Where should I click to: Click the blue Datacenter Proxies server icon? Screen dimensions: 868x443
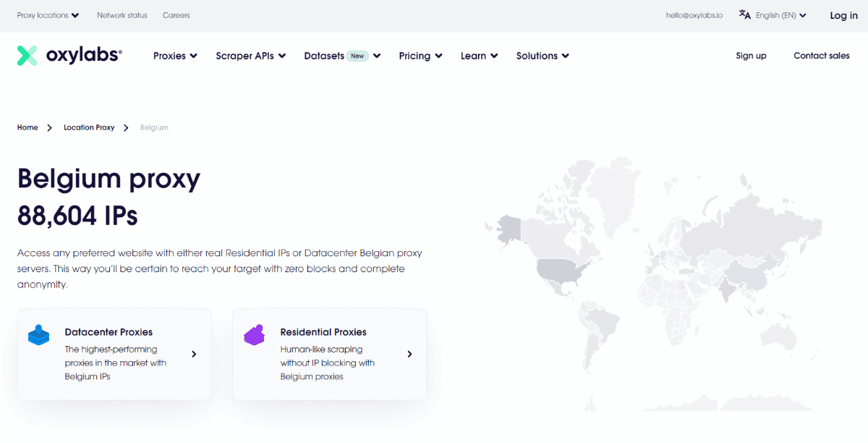coord(39,335)
